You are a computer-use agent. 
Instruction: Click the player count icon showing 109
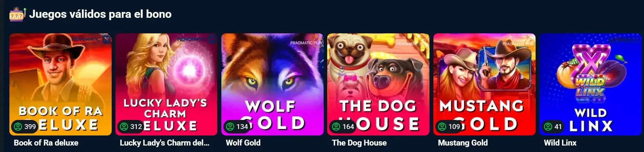click(x=442, y=126)
